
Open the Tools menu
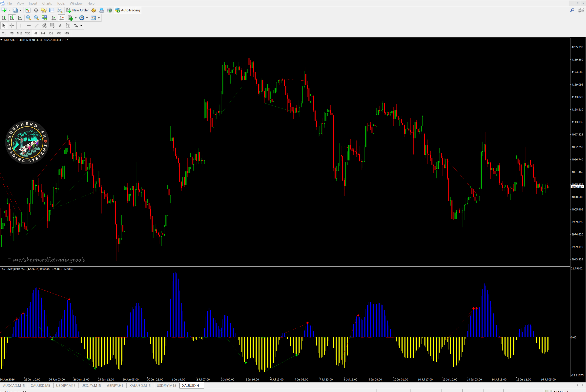(61, 3)
